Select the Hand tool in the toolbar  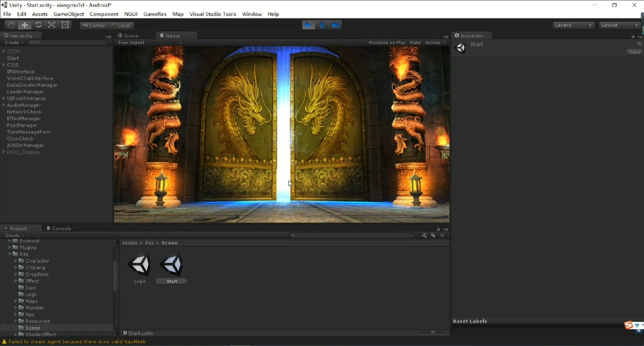(x=11, y=25)
